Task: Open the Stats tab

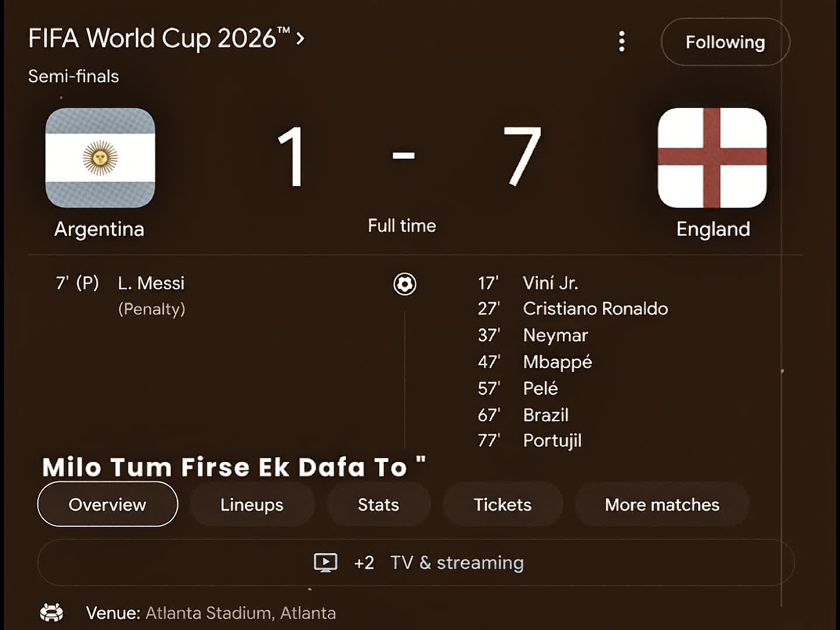Action: pos(379,504)
